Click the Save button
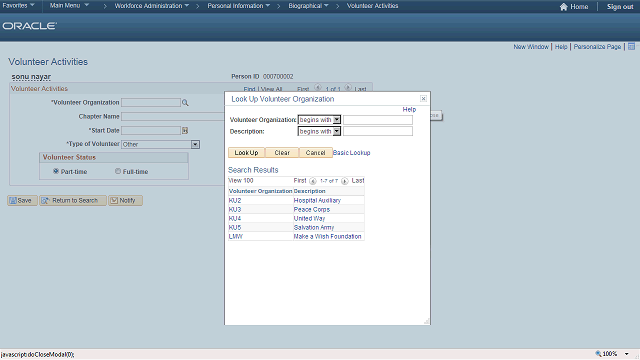The height and width of the screenshot is (360, 640). point(22,200)
